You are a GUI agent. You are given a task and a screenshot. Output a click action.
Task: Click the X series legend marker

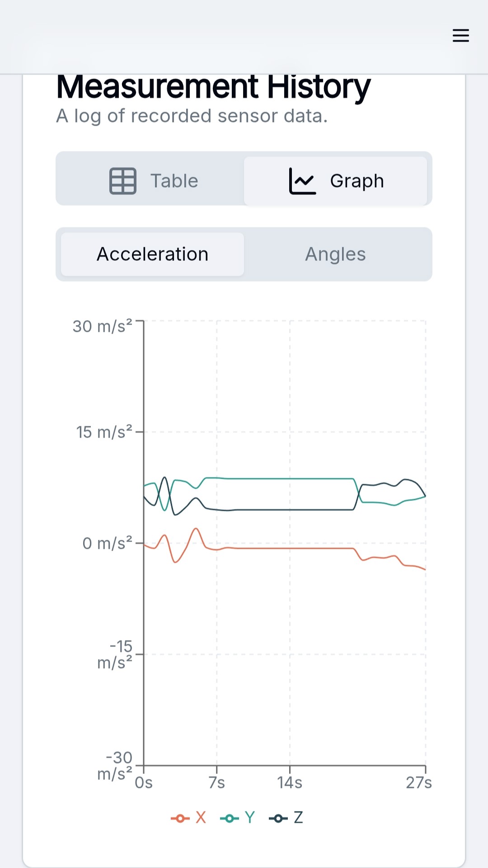pos(180,818)
